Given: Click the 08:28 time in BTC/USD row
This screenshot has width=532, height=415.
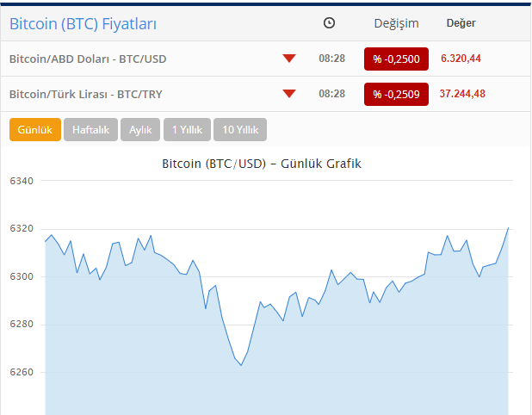Looking at the screenshot, I should coord(331,59).
